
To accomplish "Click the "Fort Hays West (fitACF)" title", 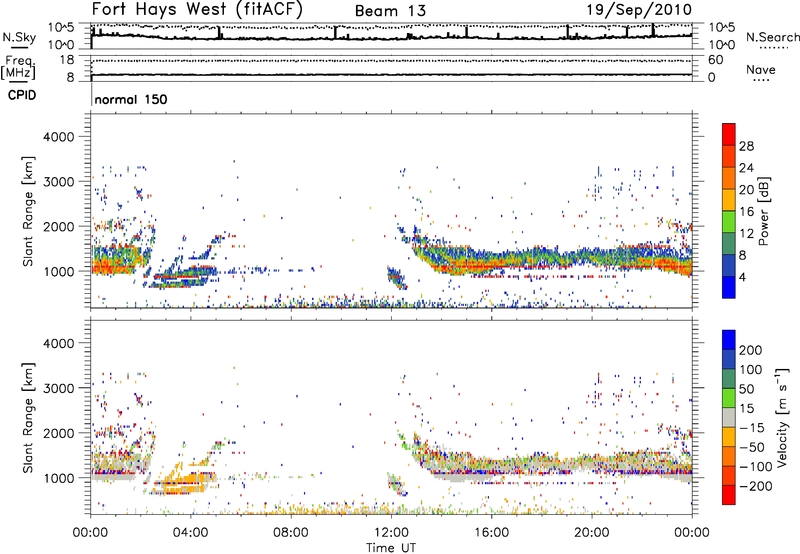I will pyautogui.click(x=197, y=9).
